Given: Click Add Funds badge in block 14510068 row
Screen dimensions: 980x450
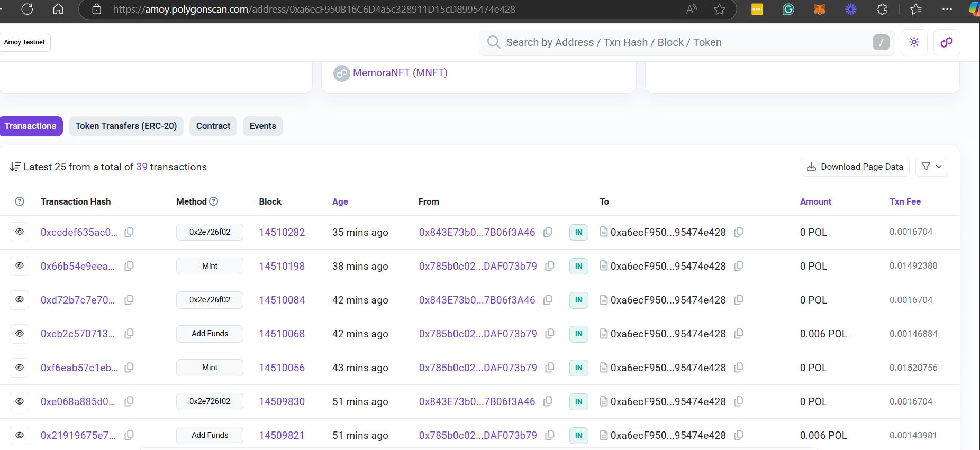Looking at the screenshot, I should point(210,334).
